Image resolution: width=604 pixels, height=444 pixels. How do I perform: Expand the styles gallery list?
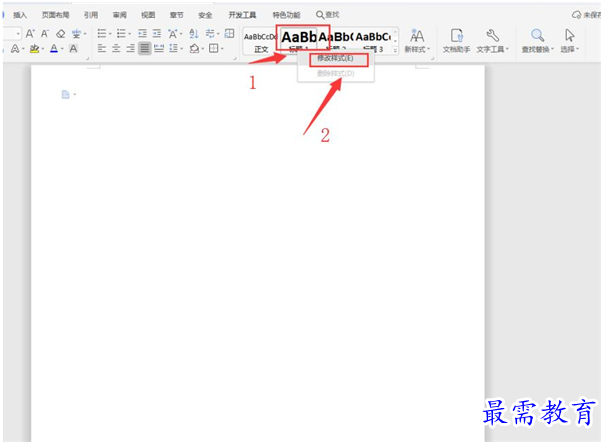[x=395, y=50]
